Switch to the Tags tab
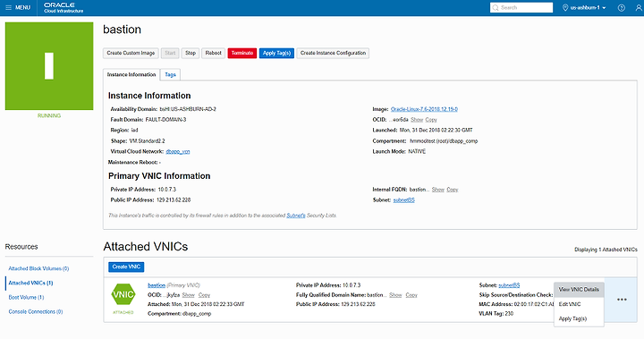 pos(170,74)
